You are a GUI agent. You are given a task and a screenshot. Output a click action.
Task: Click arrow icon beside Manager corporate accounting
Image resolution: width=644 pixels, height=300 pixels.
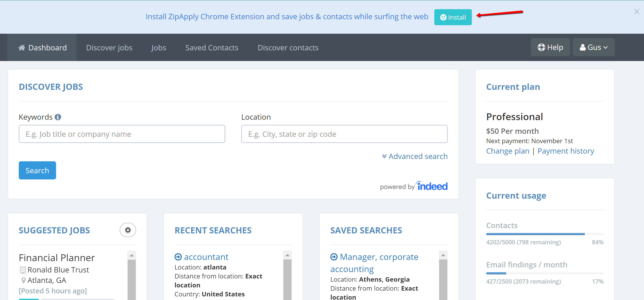click(x=334, y=257)
